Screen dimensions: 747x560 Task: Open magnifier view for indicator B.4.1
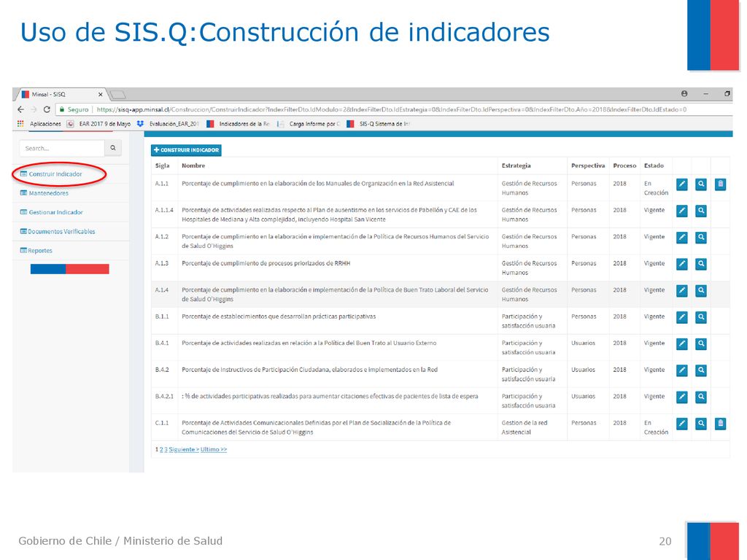tap(701, 344)
